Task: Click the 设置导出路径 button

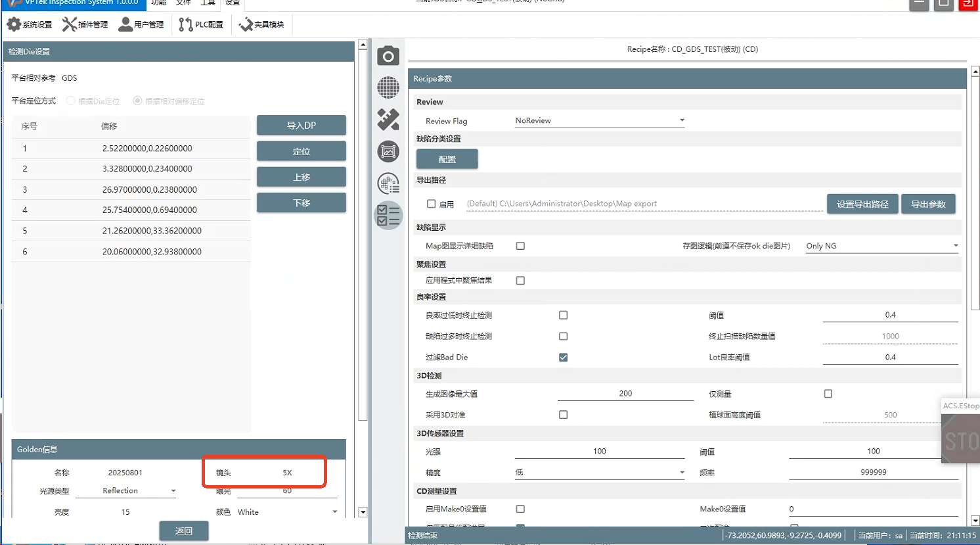Action: (862, 204)
